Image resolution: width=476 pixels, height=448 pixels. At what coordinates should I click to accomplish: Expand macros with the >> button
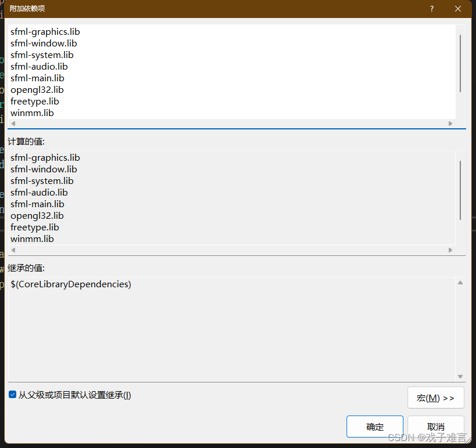pyautogui.click(x=435, y=398)
